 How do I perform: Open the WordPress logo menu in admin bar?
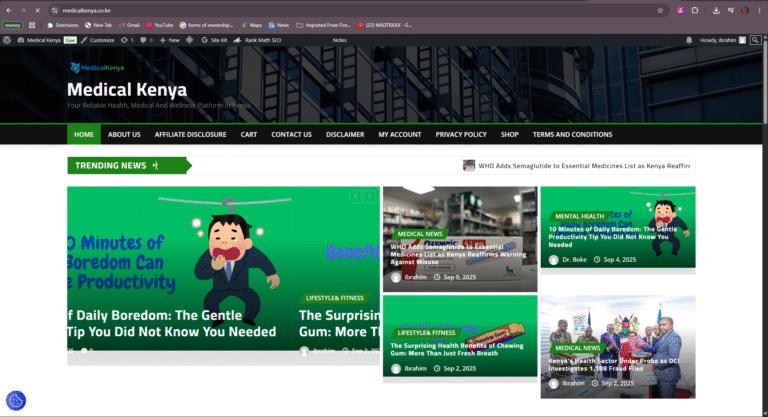tap(7, 40)
